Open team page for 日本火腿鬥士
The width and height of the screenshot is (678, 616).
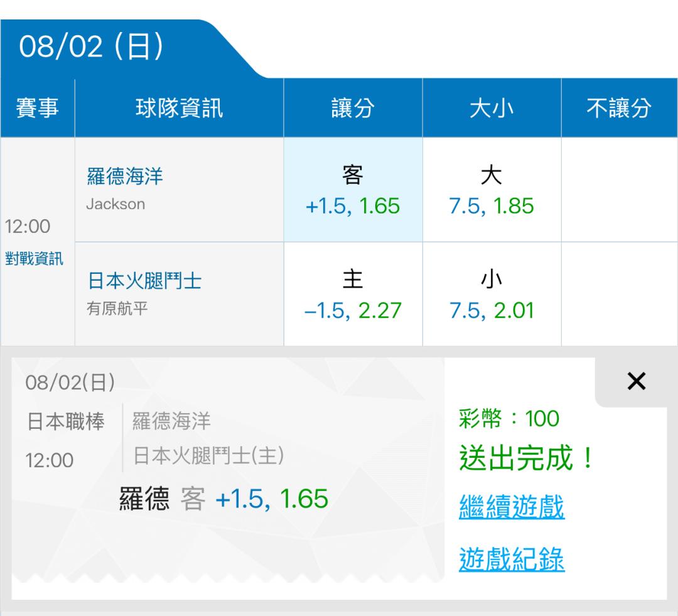pos(145,281)
